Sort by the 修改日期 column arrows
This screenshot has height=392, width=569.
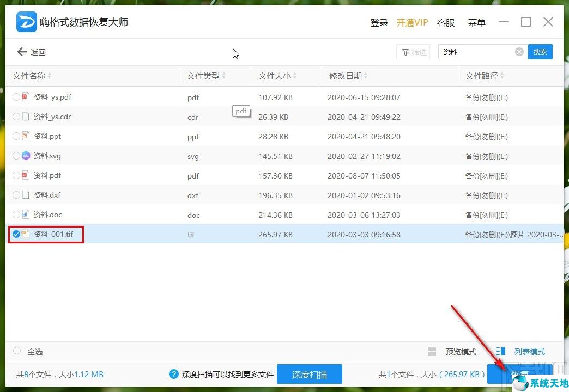(x=366, y=76)
